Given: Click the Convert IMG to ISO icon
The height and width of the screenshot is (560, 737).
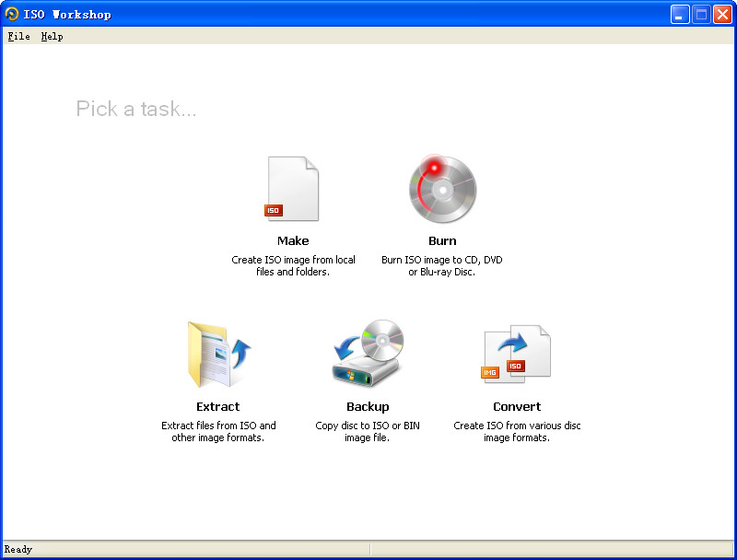Looking at the screenshot, I should point(516,354).
